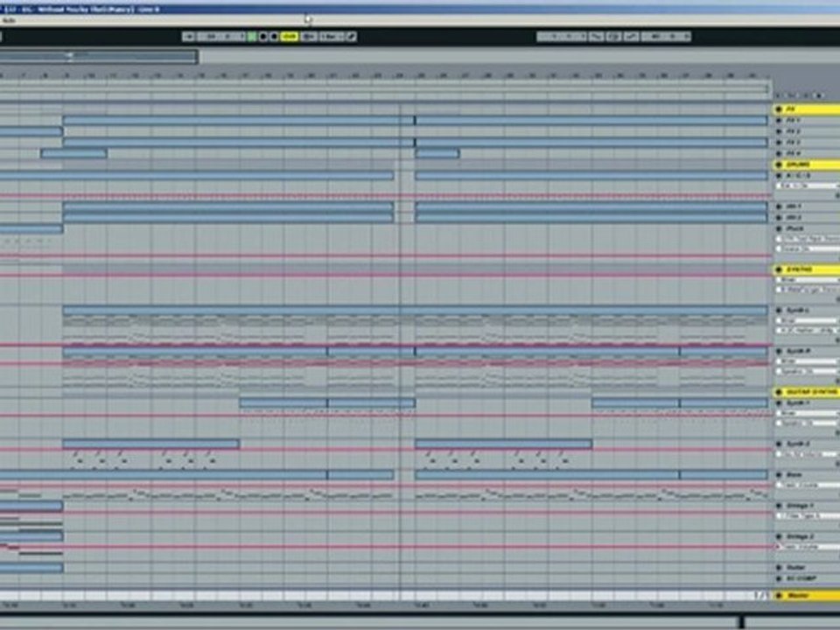Unfold the Master track
Image resolution: width=840 pixels, height=630 pixels.
(x=779, y=596)
